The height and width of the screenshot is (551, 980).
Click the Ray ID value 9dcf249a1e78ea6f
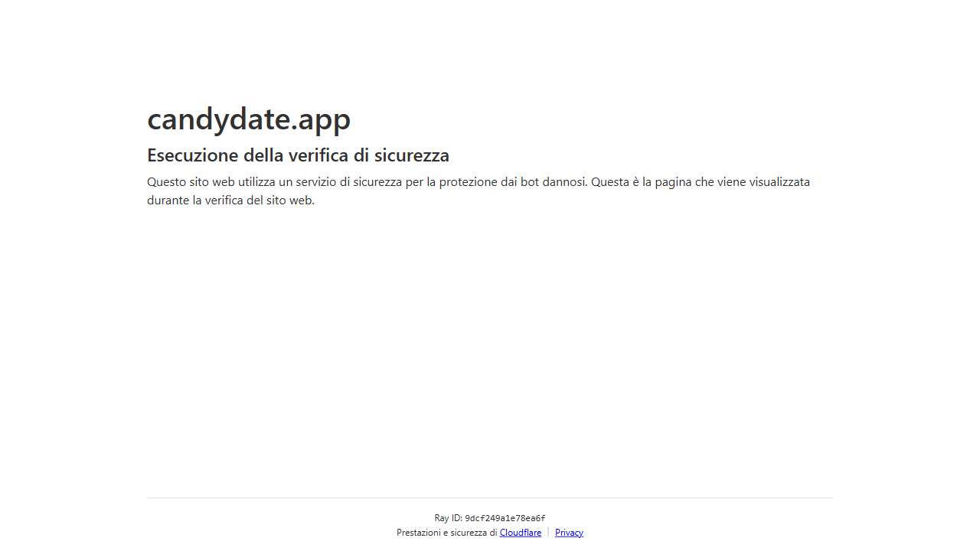[505, 518]
